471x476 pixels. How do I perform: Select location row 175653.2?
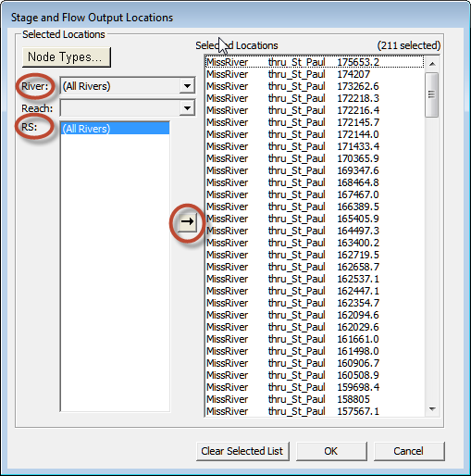tap(315, 62)
